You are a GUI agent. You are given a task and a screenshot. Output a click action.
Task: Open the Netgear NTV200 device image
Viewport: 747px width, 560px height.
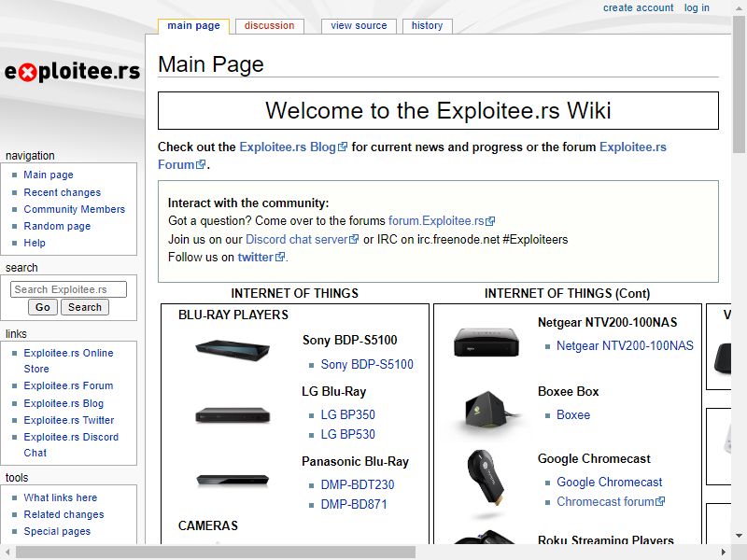486,342
